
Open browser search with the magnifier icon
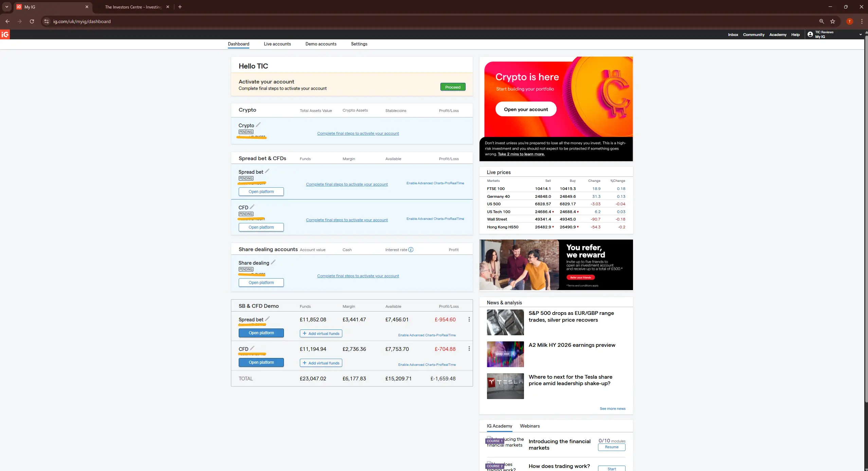pyautogui.click(x=821, y=21)
